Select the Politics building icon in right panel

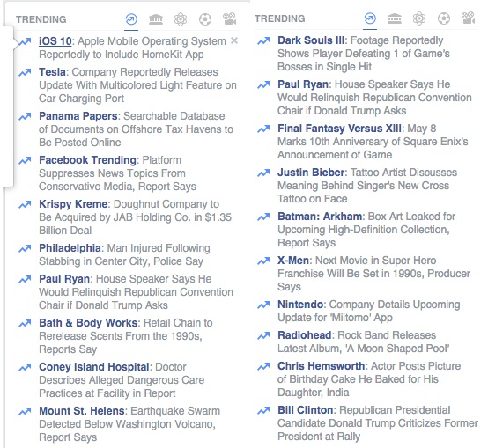tap(395, 18)
